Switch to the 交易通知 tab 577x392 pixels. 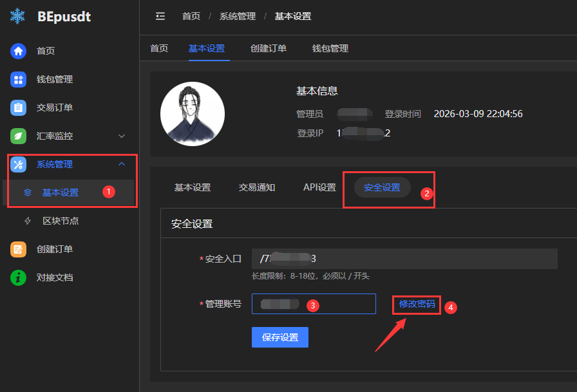pyautogui.click(x=256, y=187)
